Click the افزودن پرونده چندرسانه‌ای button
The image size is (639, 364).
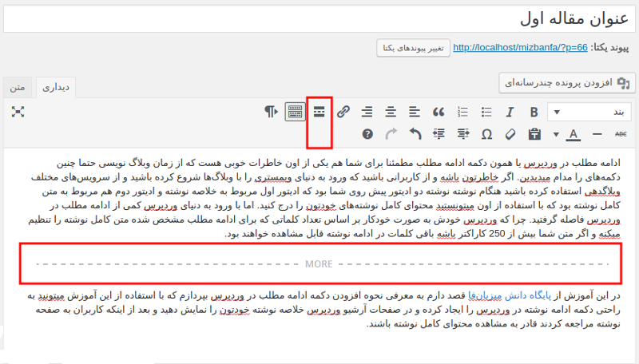(x=567, y=83)
